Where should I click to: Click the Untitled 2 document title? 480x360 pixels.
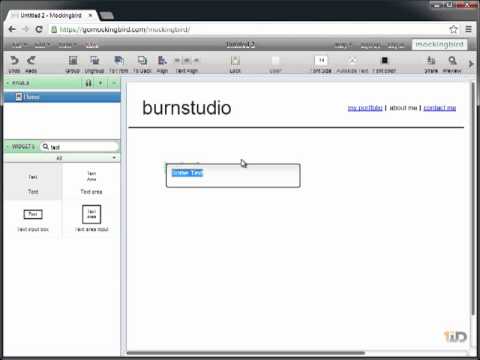[x=240, y=44]
